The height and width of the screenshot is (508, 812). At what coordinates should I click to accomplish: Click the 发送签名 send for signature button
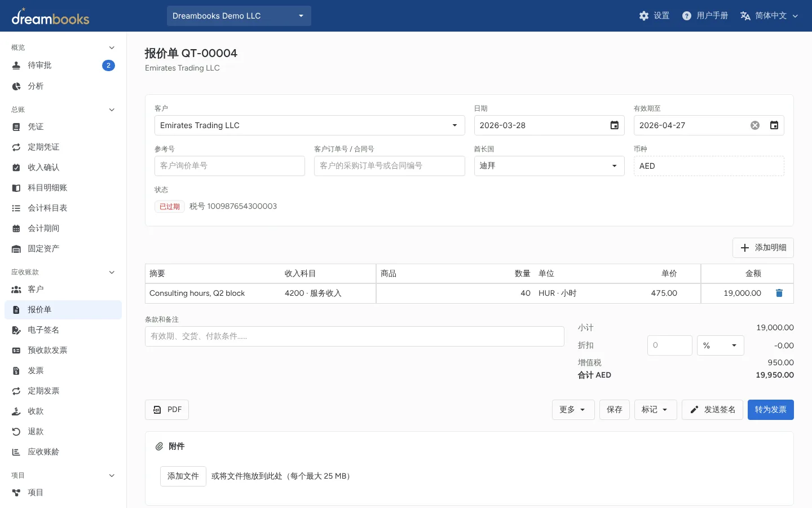712,410
